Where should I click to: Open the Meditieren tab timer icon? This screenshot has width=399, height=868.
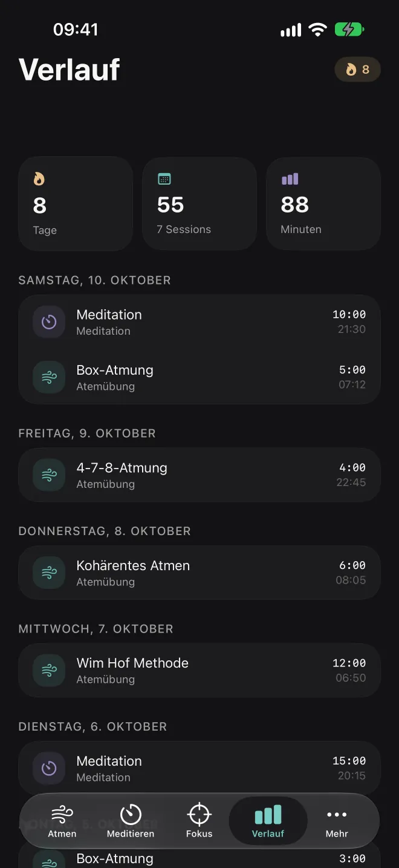pos(131,814)
